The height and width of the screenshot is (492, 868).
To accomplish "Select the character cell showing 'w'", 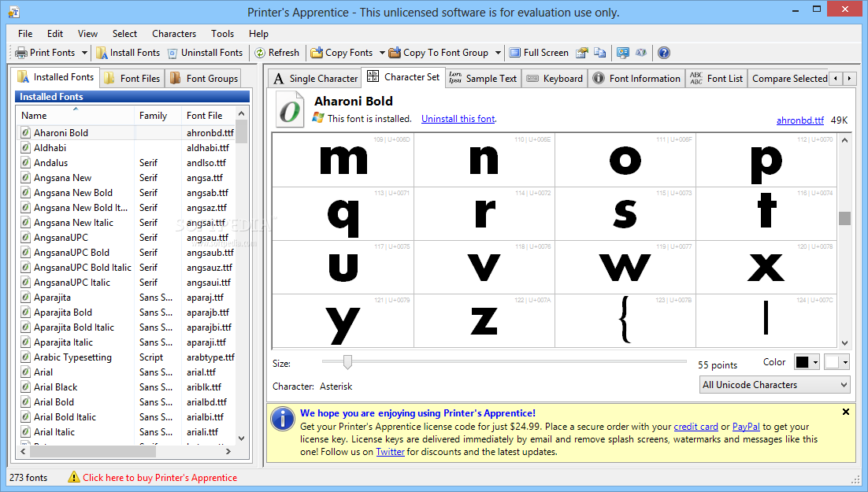I will click(x=625, y=268).
